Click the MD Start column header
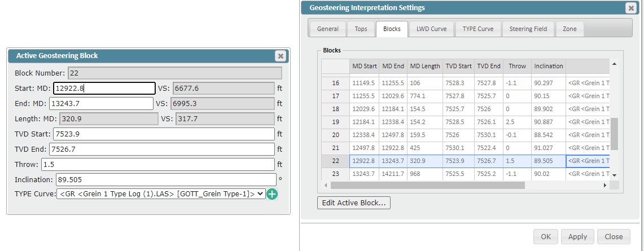This screenshot has height=251, width=644. 364,66
